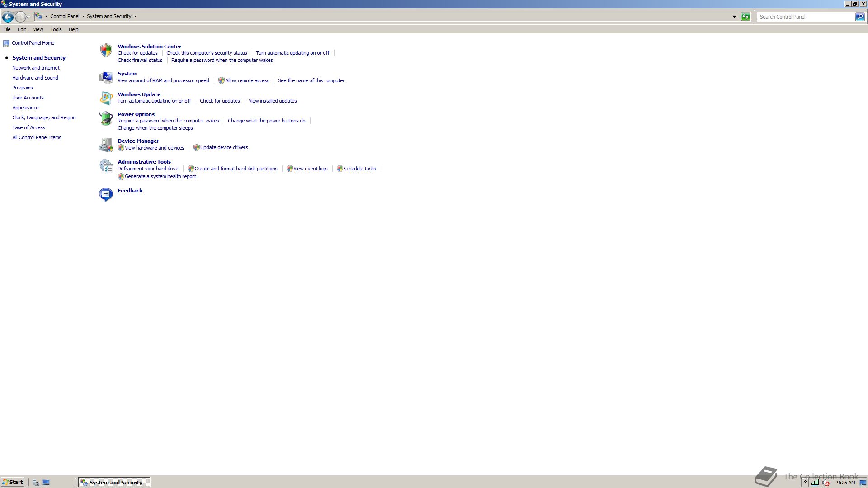Click View installed updates link
The image size is (868, 488).
click(x=273, y=101)
